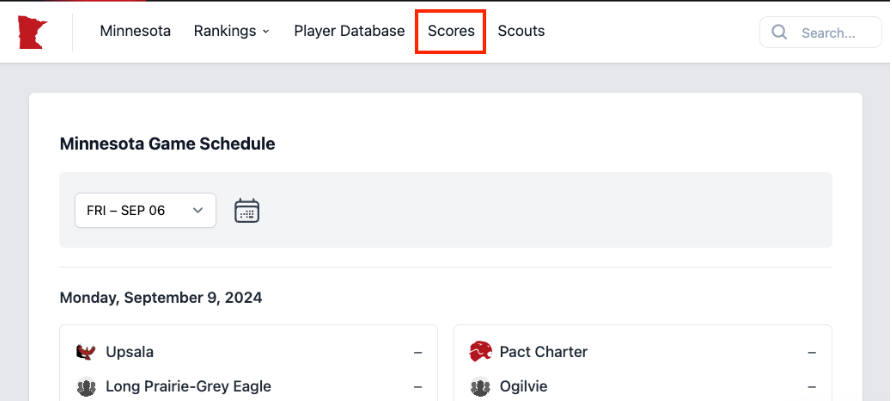The height and width of the screenshot is (401, 892).
Task: Open the Pact Charter team link
Action: coord(543,352)
